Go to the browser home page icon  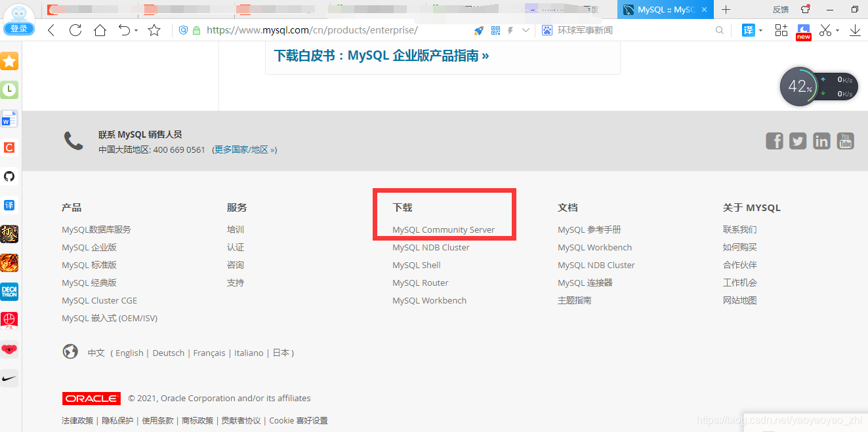(x=100, y=30)
